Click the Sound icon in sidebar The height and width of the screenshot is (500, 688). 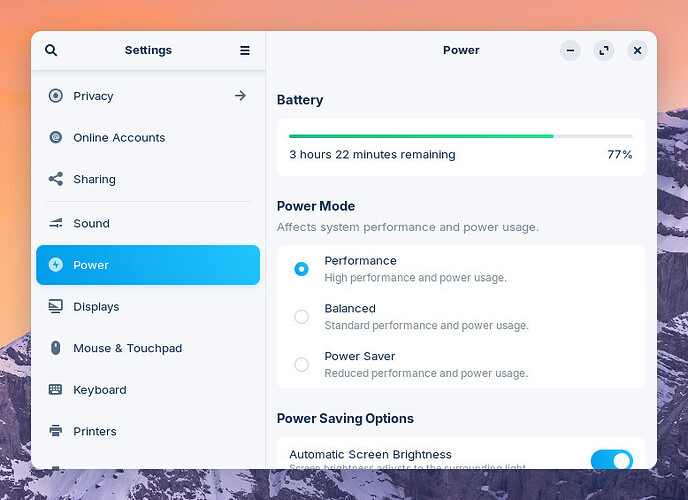pyautogui.click(x=56, y=223)
